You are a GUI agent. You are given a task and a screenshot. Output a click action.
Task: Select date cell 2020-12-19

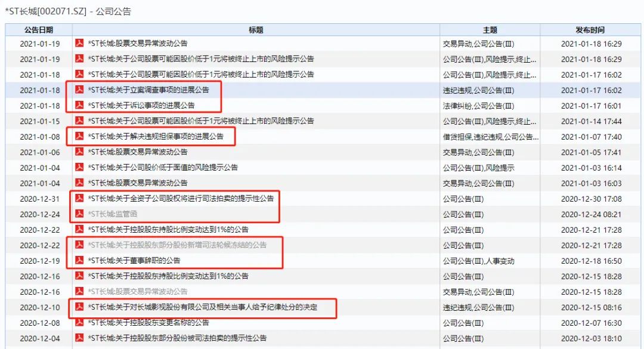tap(40, 261)
